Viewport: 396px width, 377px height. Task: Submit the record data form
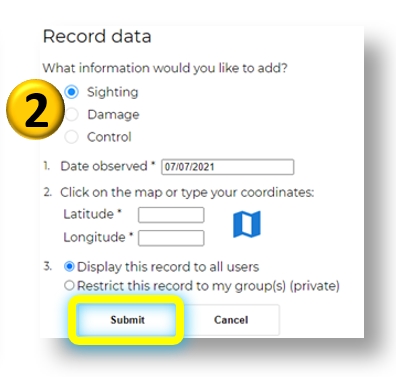[x=126, y=320]
